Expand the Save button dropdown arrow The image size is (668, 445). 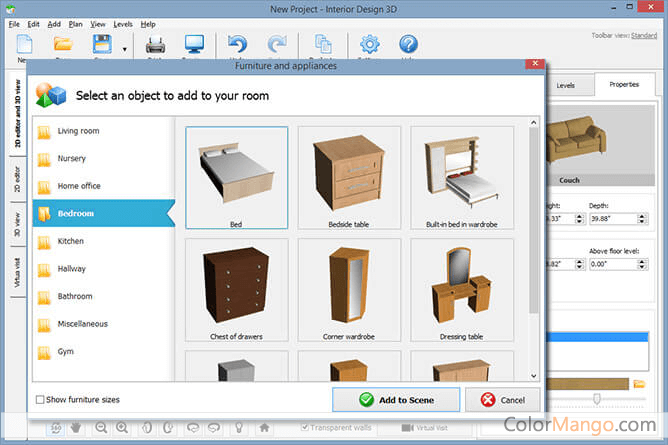125,47
